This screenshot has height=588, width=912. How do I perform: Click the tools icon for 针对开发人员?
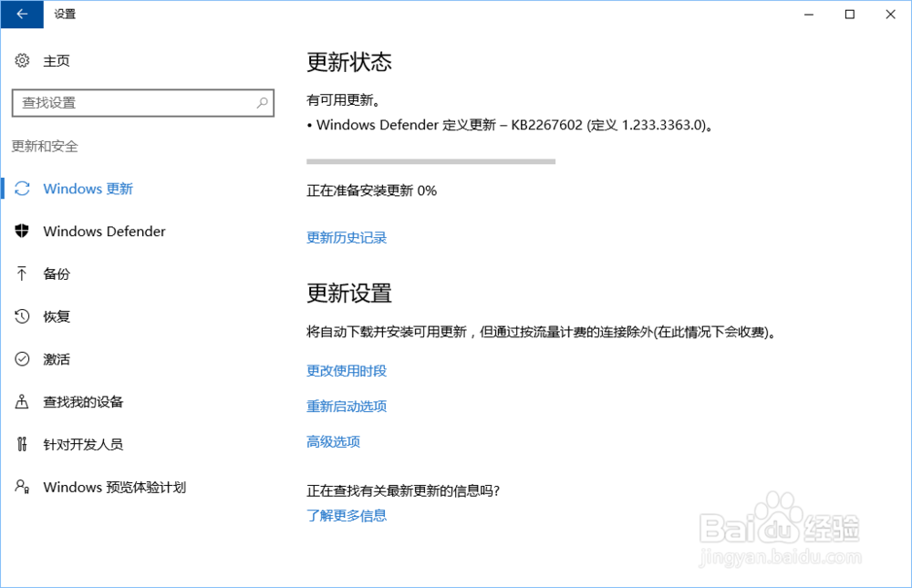22,444
